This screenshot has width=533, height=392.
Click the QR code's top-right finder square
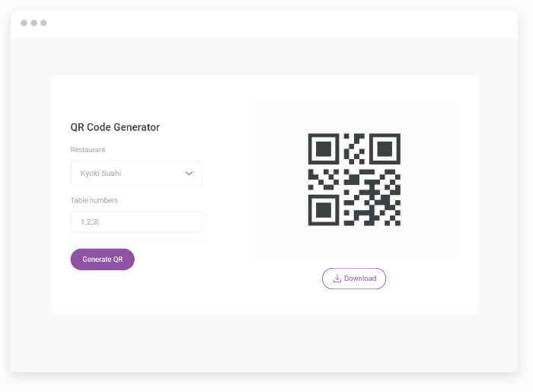385,148
